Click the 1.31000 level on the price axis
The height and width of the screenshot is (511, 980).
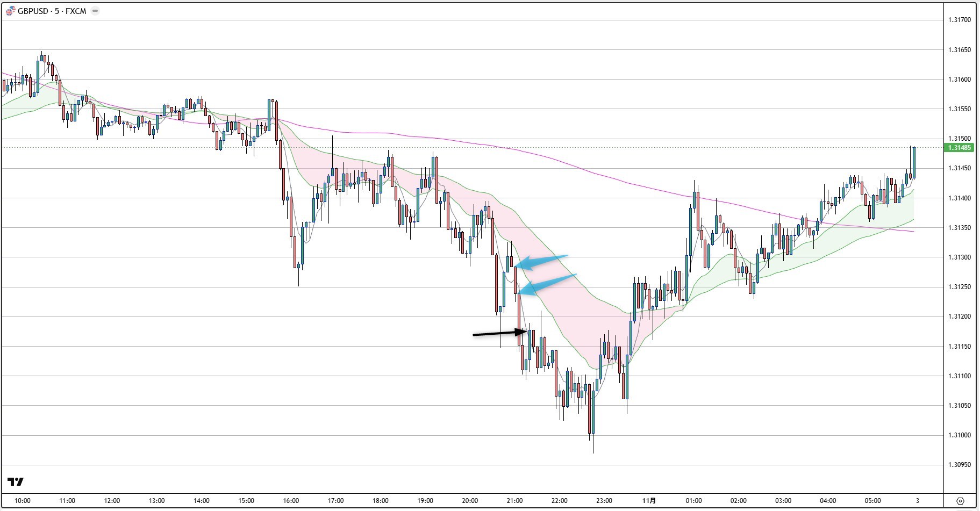click(x=960, y=435)
